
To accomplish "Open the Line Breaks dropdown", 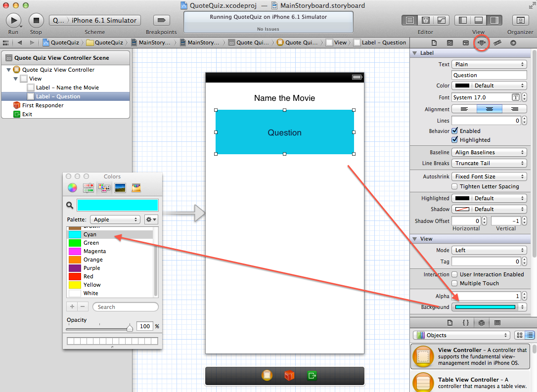I will click(x=489, y=163).
